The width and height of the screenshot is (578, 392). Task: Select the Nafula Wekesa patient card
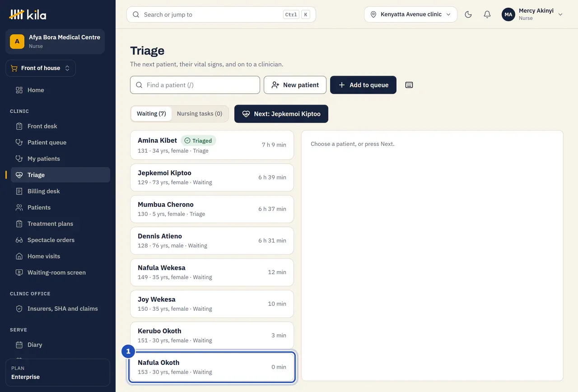(x=212, y=272)
